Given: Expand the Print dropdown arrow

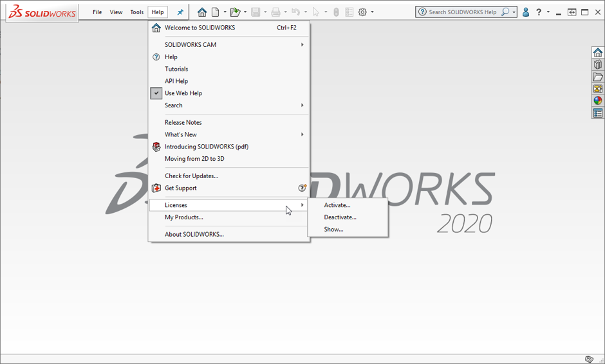Looking at the screenshot, I should tap(286, 12).
